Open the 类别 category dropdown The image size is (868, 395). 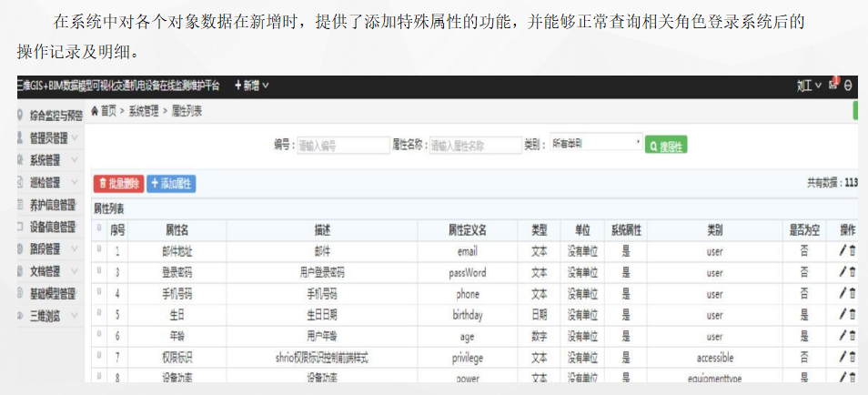[595, 144]
